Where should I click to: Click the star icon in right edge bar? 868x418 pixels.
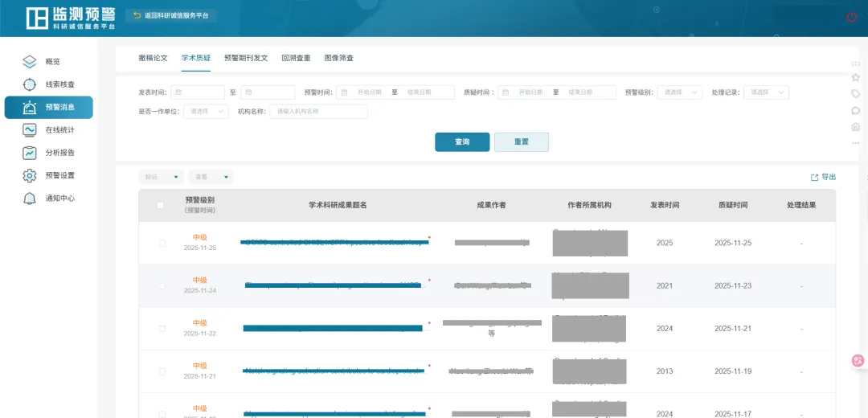point(855,77)
